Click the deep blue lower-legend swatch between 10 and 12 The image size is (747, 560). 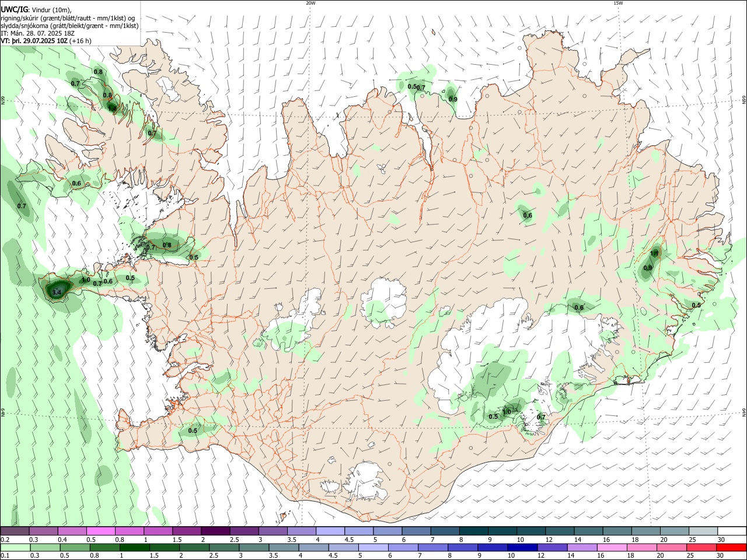tap(522, 547)
